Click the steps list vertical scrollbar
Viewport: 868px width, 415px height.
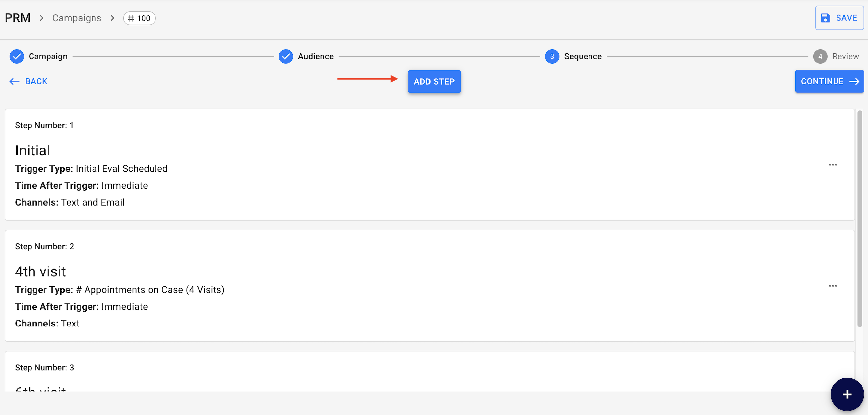(x=860, y=219)
